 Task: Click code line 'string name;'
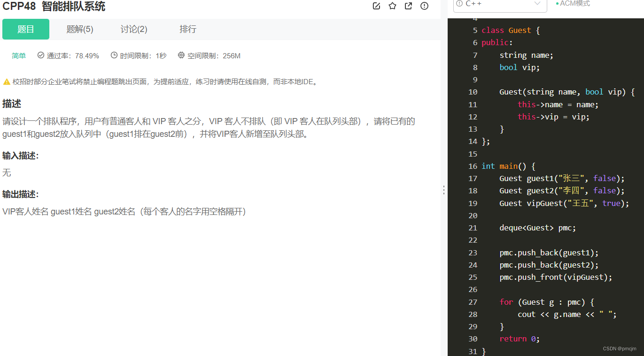click(x=527, y=55)
